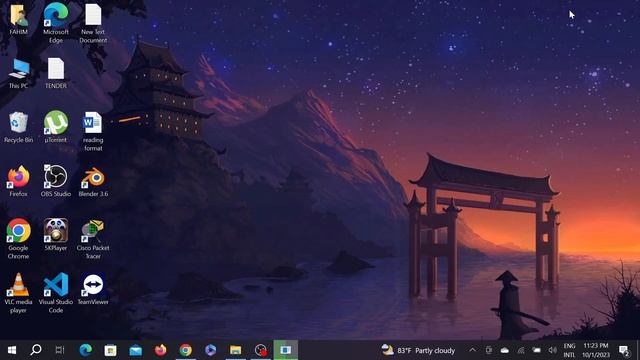
Task: Select the Blender 3.6 desktop shortcut
Action: coord(93,181)
